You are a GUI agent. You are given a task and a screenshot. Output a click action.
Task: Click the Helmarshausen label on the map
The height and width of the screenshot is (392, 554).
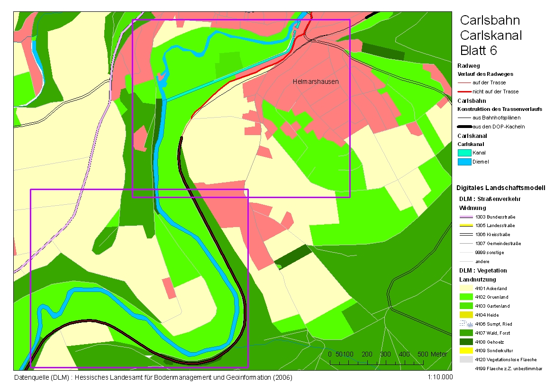click(316, 82)
